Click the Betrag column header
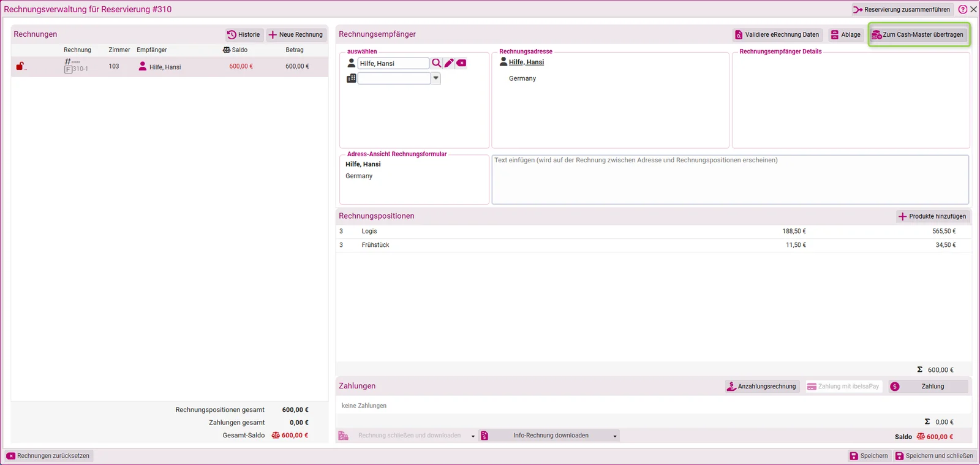980x465 pixels. [295, 50]
